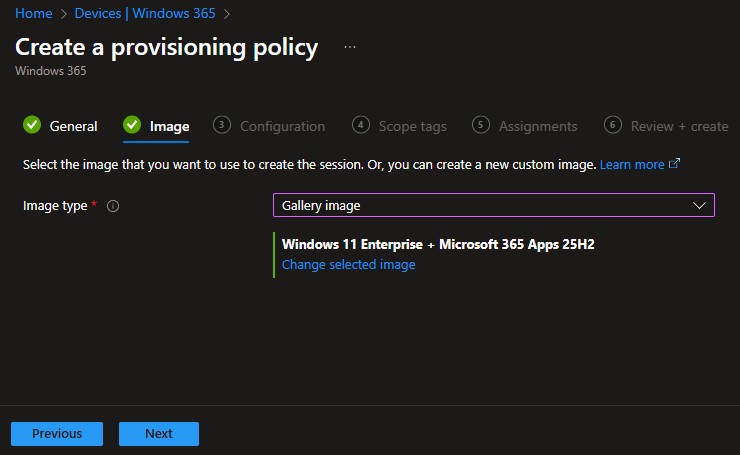Screen dimensions: 740x455
Task: Click the step 4 circle icon for Scope tags
Action: tap(361, 125)
